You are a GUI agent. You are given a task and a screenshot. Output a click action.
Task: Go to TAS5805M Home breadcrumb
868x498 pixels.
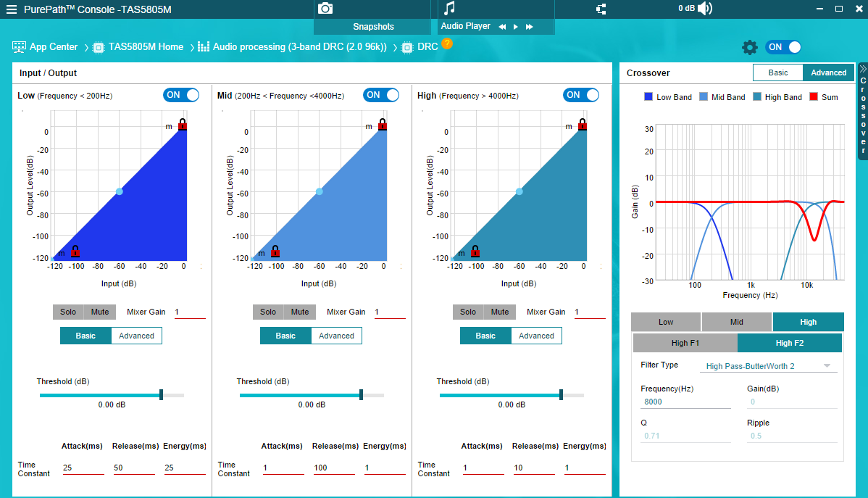pos(146,47)
